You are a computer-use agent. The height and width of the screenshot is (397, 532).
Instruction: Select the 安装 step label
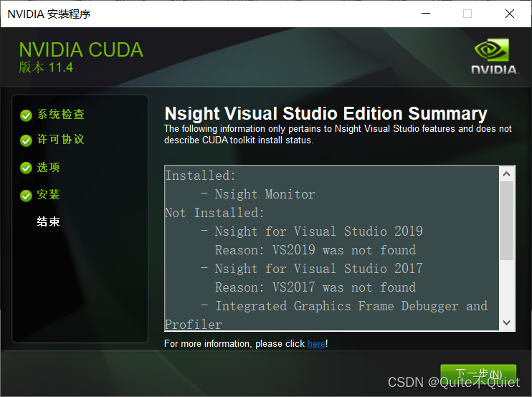click(x=48, y=194)
